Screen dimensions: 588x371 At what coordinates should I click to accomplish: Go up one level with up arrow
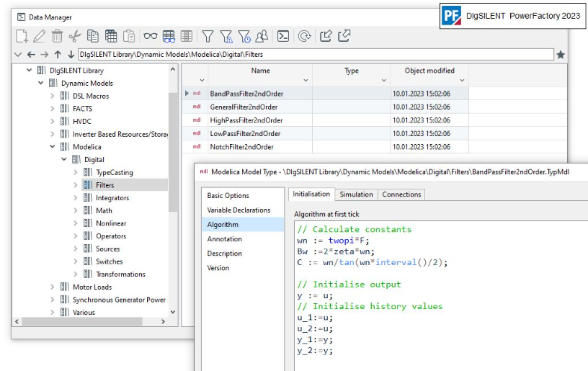tap(58, 55)
